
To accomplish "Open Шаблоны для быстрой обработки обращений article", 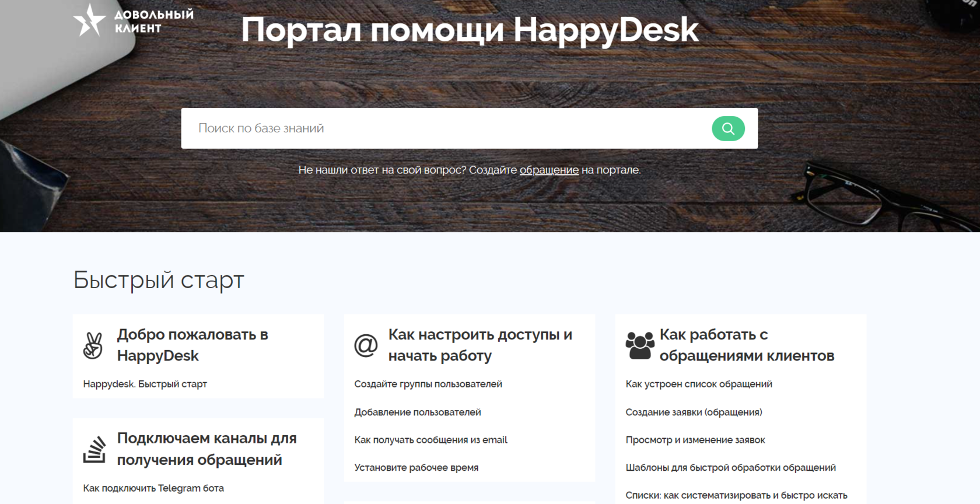I will [x=731, y=467].
